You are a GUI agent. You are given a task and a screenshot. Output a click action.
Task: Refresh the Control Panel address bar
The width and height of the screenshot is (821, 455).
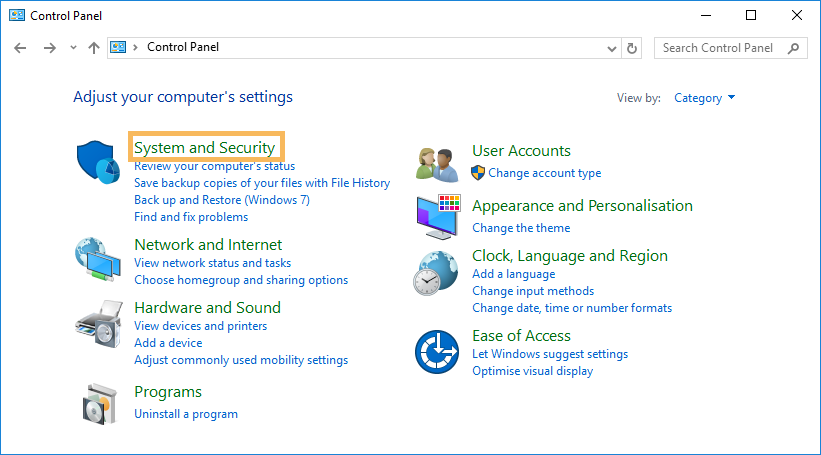631,48
